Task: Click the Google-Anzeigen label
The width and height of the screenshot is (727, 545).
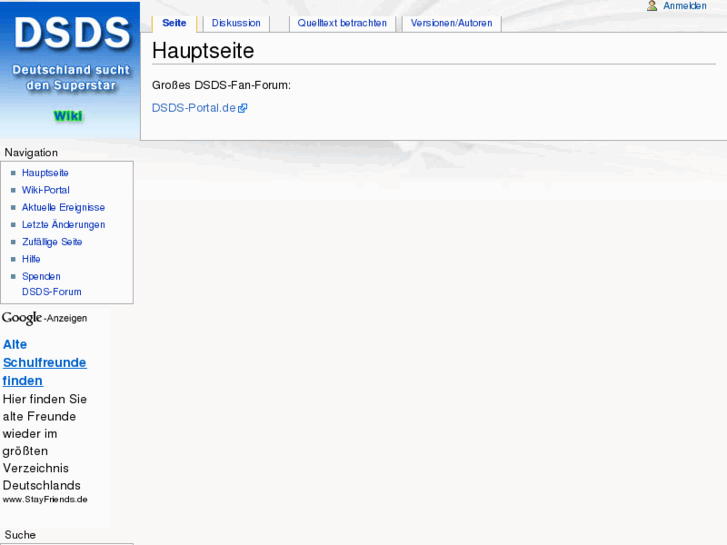Action: (x=45, y=318)
